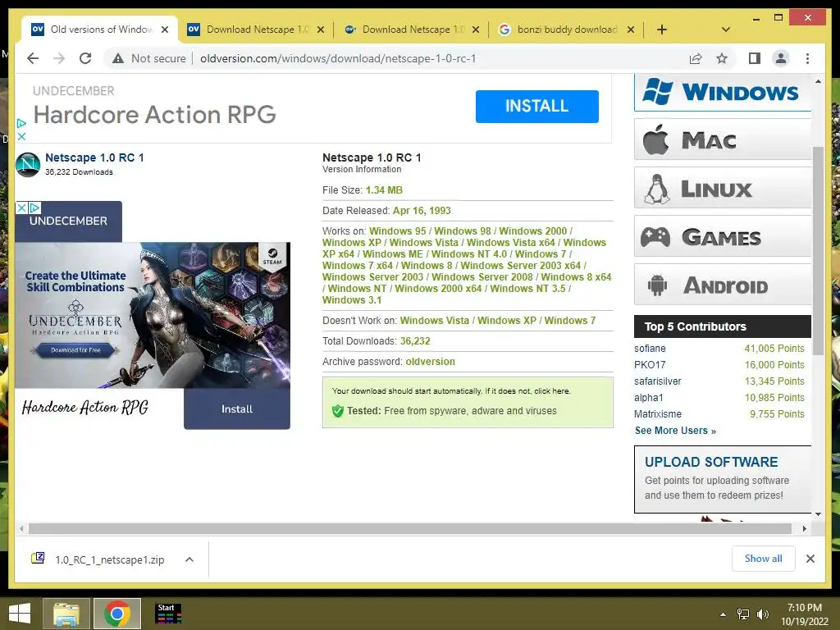Open the Chrome profile avatar
This screenshot has height=630, width=840.
click(x=781, y=58)
